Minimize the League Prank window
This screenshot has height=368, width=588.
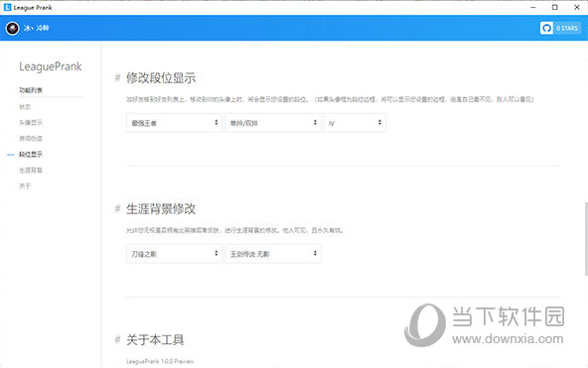532,7
